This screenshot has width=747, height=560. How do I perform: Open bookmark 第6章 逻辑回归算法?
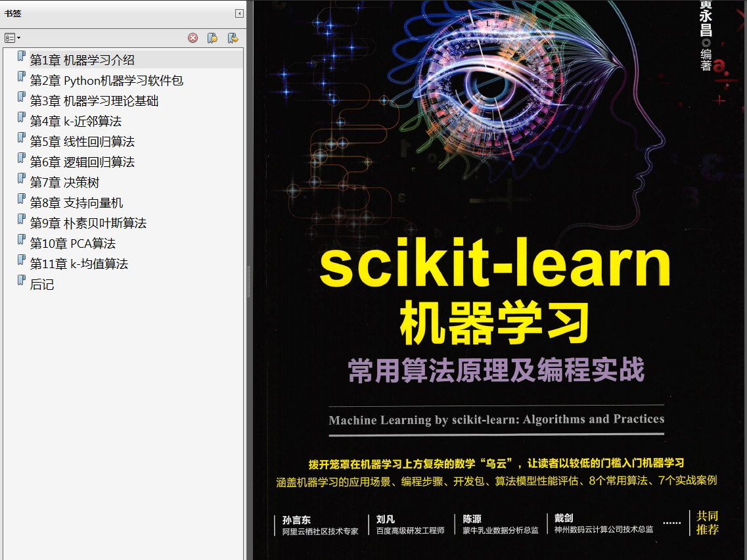point(82,162)
